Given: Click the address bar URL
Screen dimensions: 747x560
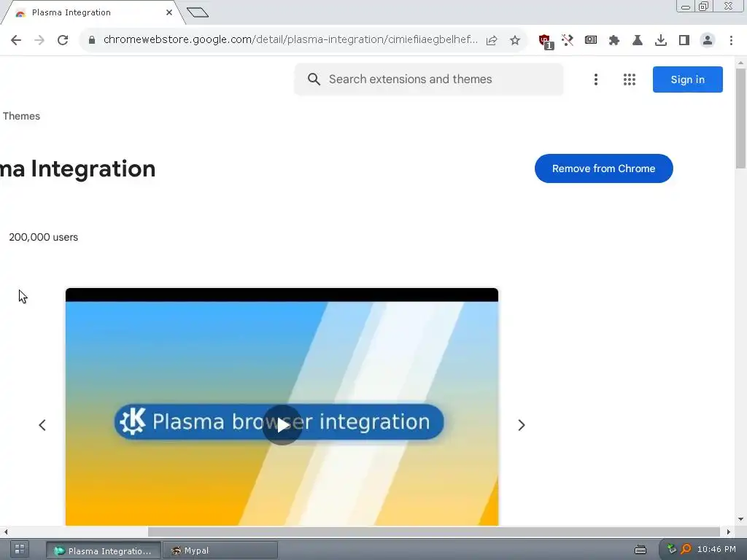Looking at the screenshot, I should click(x=290, y=39).
